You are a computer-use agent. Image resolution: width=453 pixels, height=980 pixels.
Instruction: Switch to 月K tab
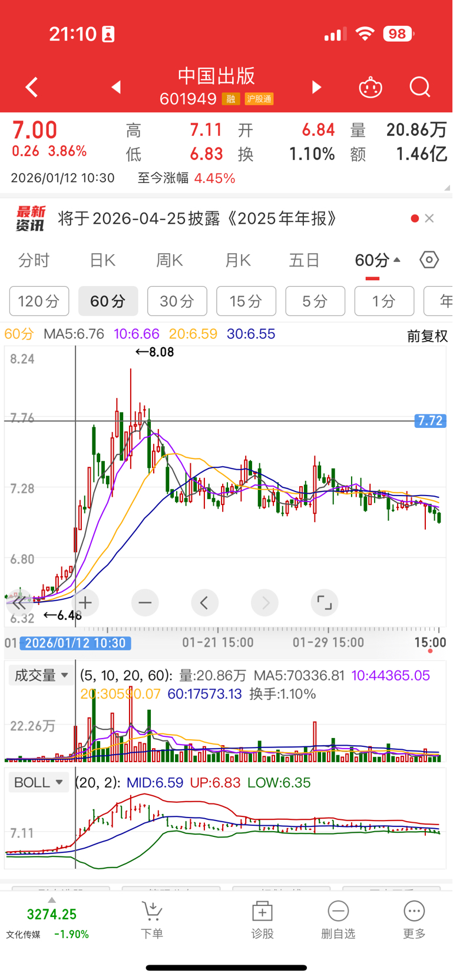(x=238, y=260)
